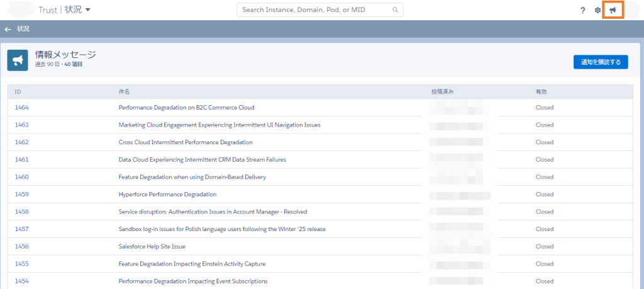Open message ID 1464
The image size is (644, 289).
click(22, 108)
